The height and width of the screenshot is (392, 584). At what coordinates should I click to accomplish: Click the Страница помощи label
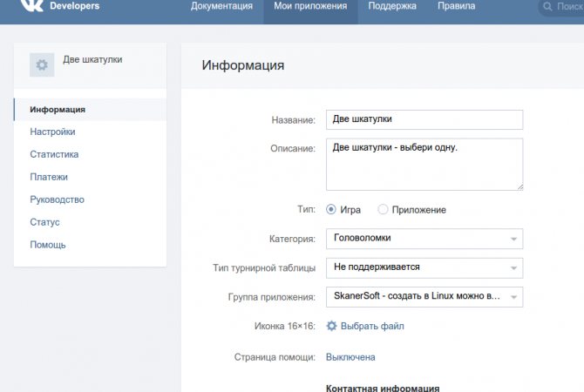(x=275, y=357)
